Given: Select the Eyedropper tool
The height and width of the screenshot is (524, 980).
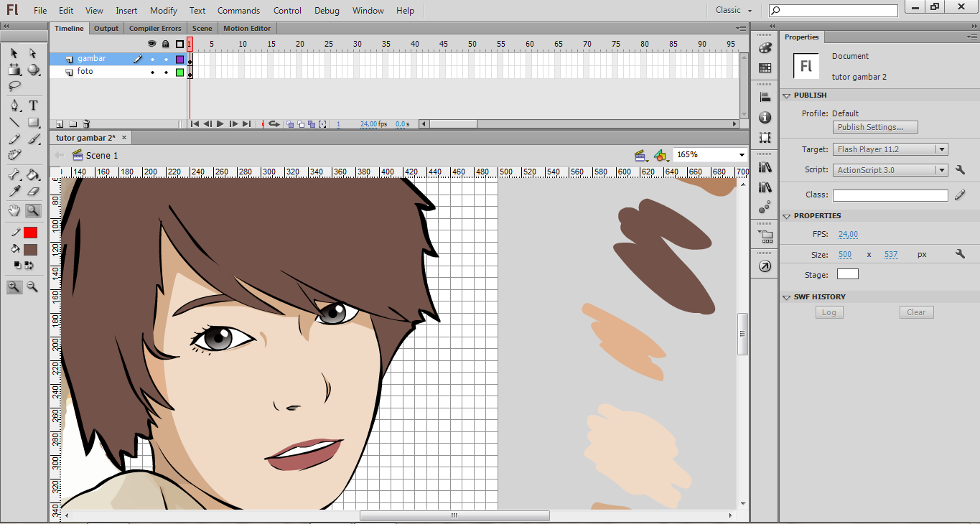Looking at the screenshot, I should tap(14, 191).
